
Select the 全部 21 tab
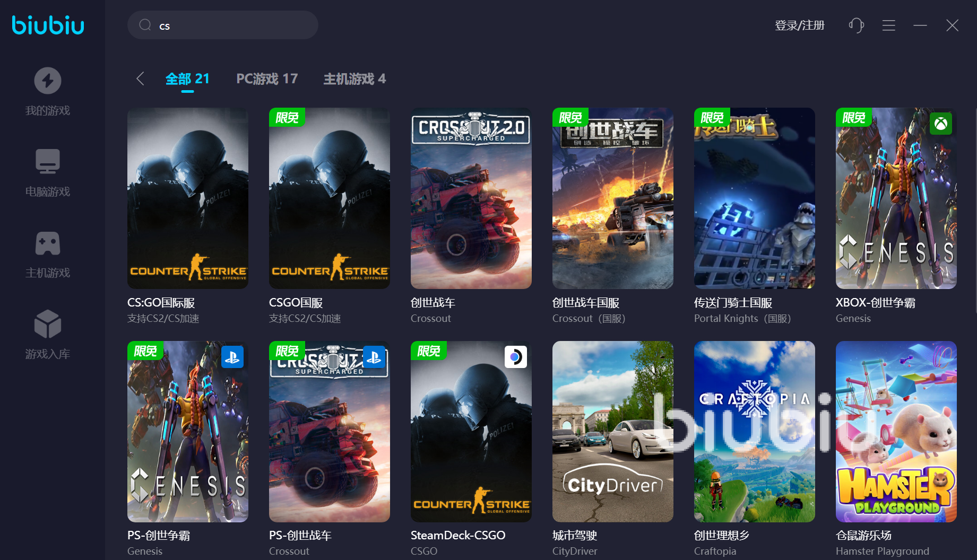coord(187,79)
